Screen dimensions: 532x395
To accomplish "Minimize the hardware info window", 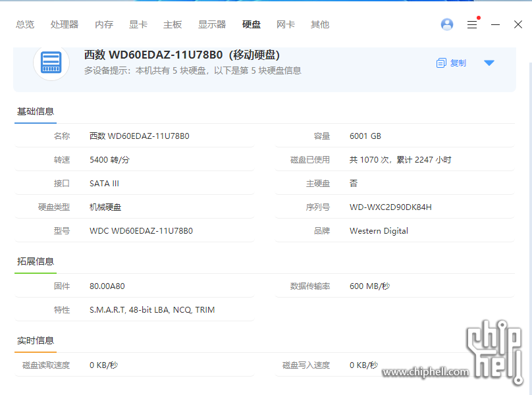I will pos(495,24).
